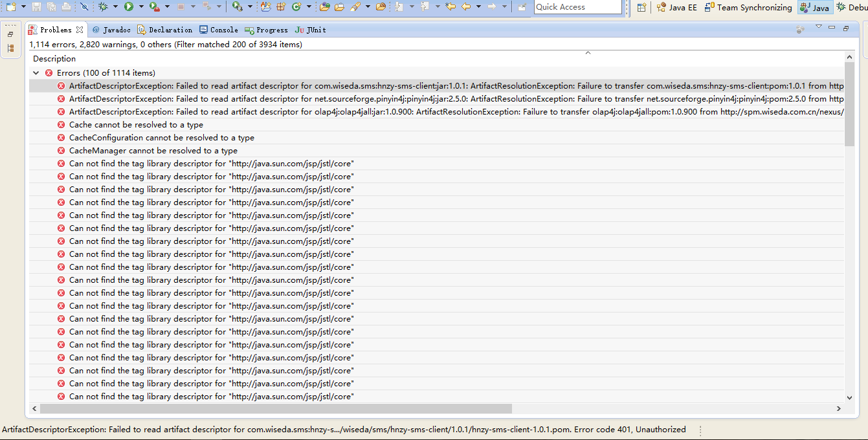Click the Open Perspective icon
The height and width of the screenshot is (440, 868).
tap(641, 7)
